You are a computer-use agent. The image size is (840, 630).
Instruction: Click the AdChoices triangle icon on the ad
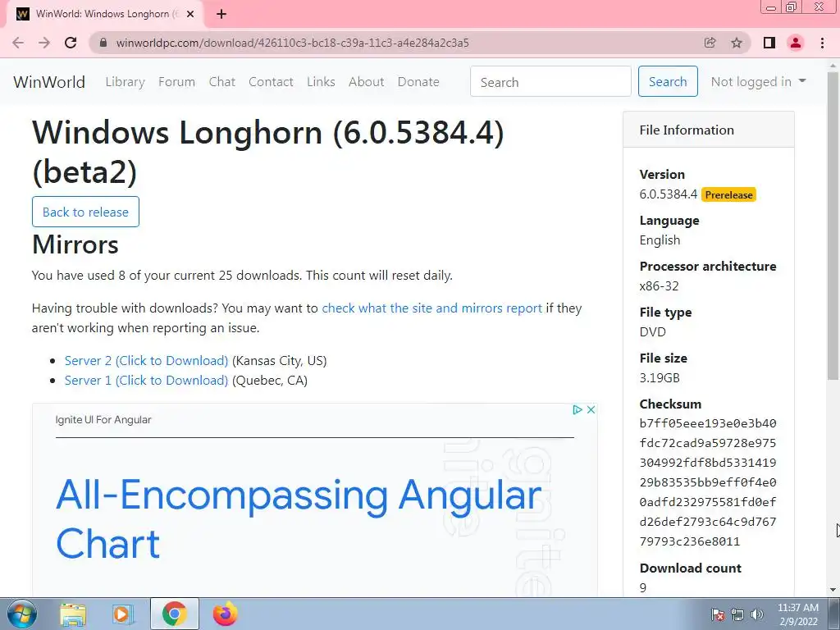pos(577,410)
